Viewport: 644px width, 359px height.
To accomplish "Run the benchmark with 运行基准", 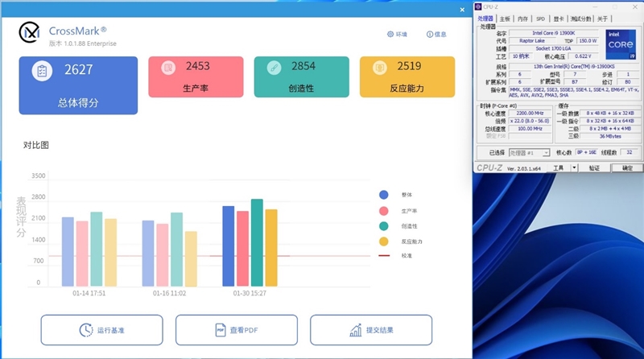I will [x=102, y=330].
